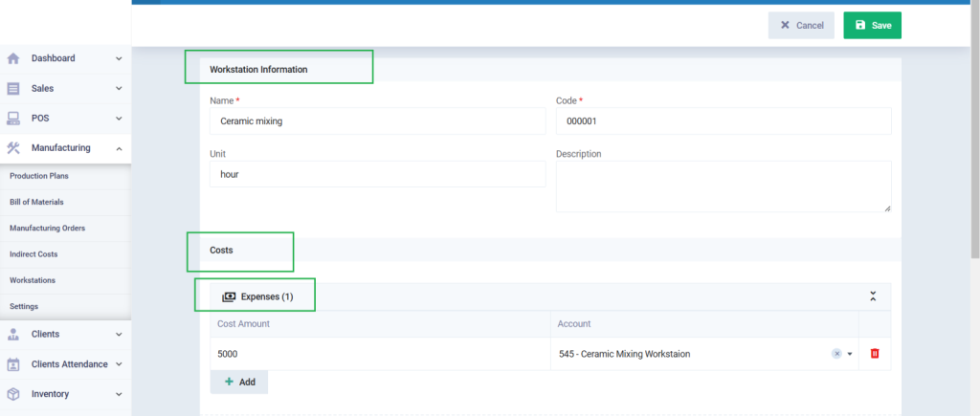Click the Name field
Screen dimensions: 980x416
377,121
